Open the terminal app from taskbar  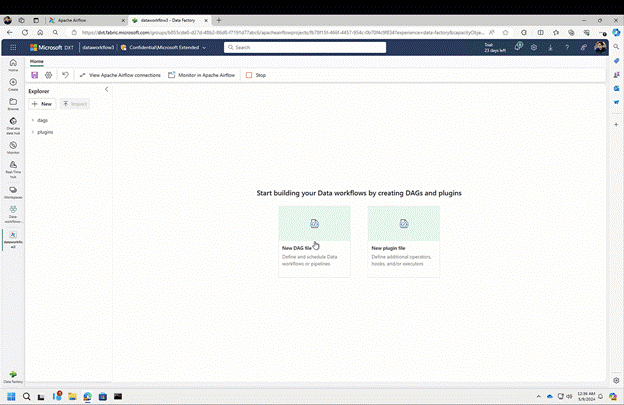pos(118,396)
